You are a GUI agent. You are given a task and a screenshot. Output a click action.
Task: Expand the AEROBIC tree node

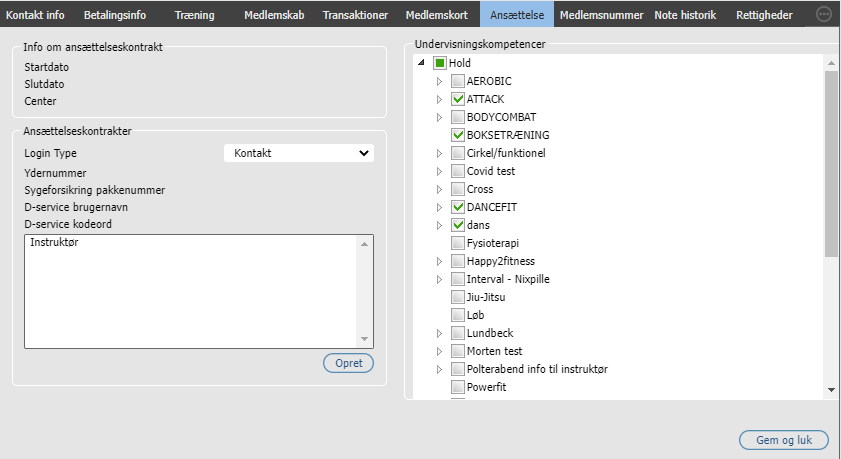click(439, 82)
